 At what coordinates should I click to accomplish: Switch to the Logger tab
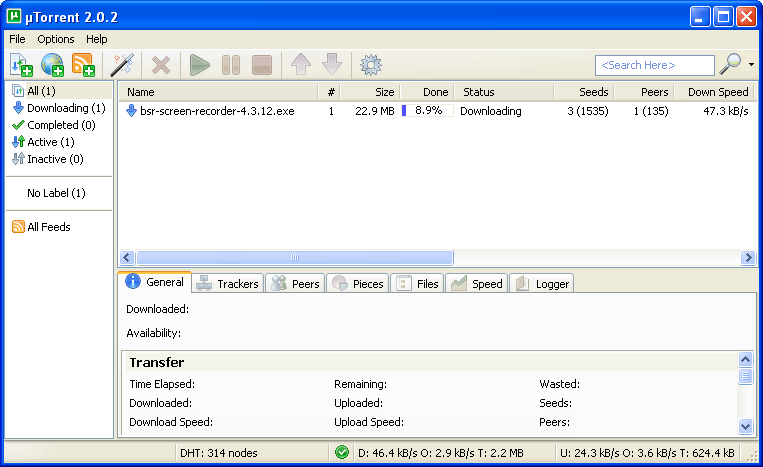pos(542,284)
